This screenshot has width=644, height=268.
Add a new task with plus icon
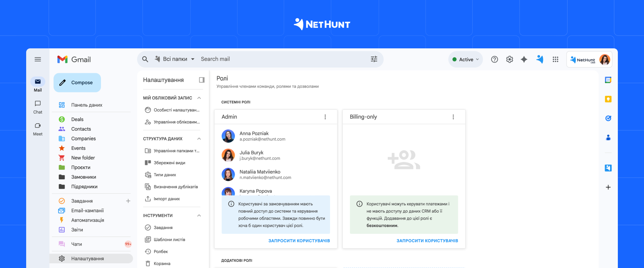[128, 201]
